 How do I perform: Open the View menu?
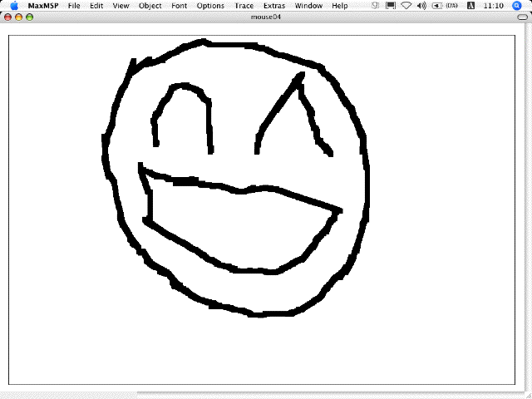point(121,6)
